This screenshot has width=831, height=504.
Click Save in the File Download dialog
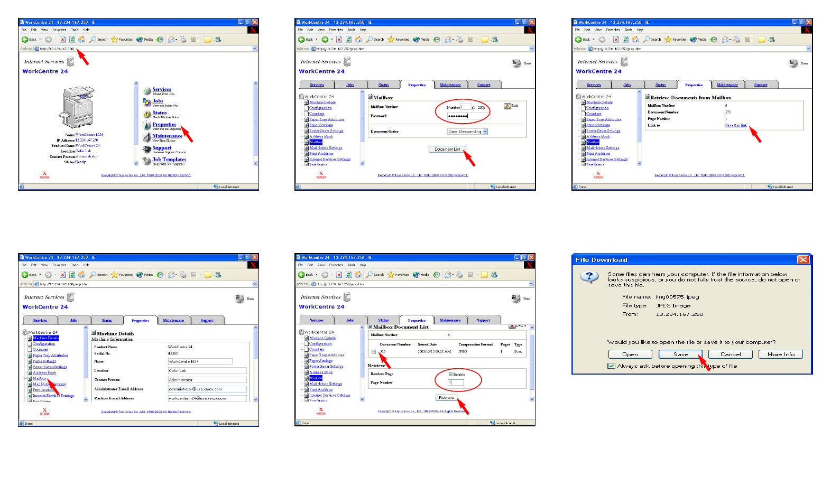(681, 354)
